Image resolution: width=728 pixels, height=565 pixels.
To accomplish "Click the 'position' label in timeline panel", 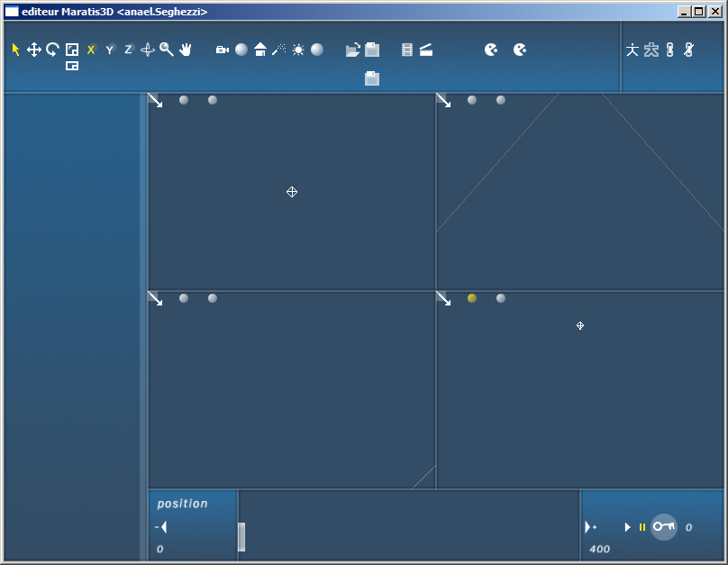I will click(183, 504).
